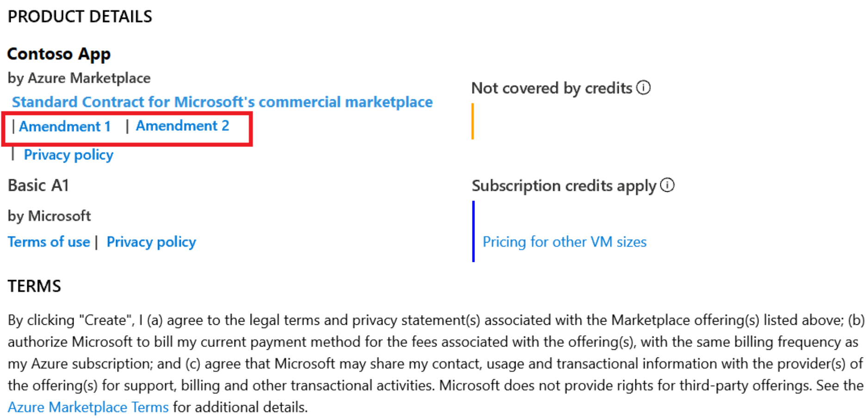Click the by Microsoft publisher text
Viewport: 868px width, 419px height.
(x=49, y=216)
